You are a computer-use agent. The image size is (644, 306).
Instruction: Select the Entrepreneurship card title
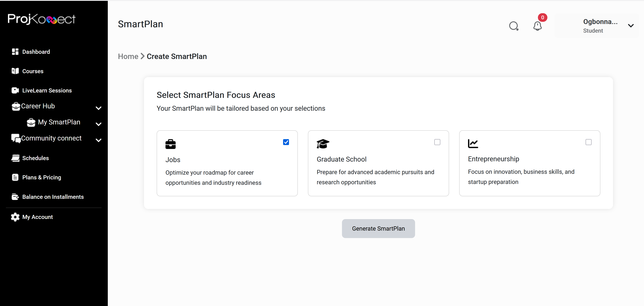click(494, 159)
